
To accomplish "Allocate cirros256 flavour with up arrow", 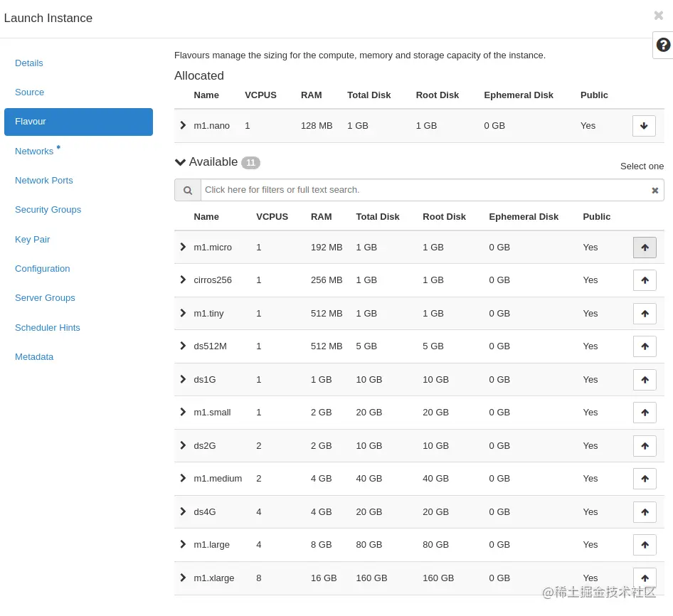I will click(x=645, y=280).
